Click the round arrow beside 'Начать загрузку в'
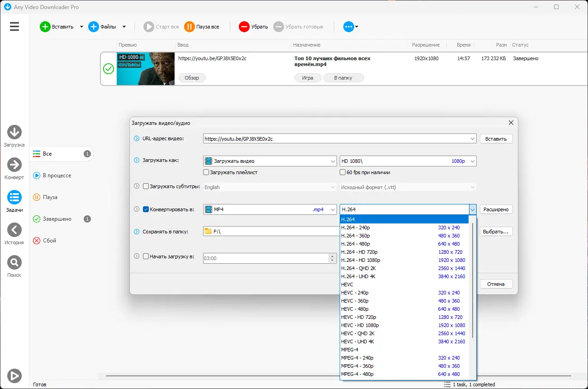 coord(137,256)
